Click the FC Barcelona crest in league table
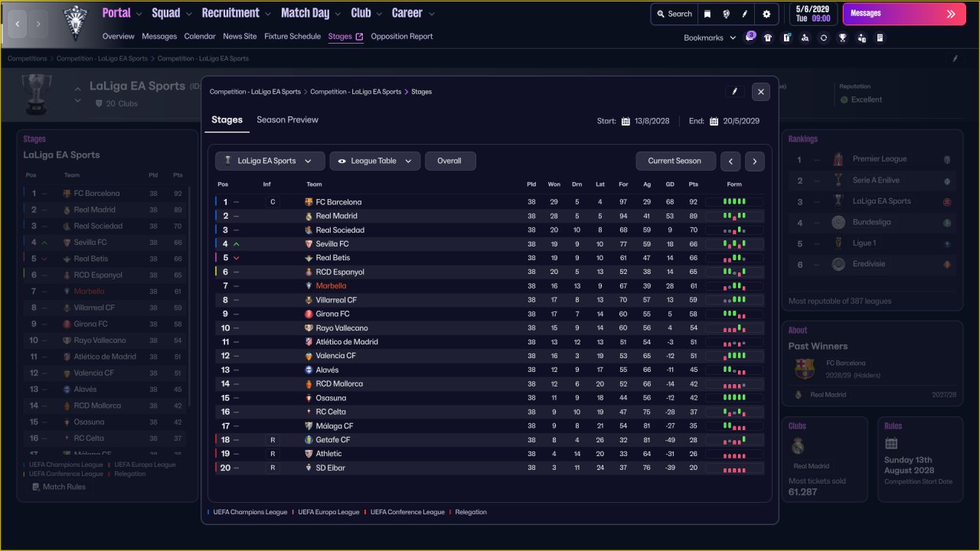The width and height of the screenshot is (980, 551). click(309, 202)
